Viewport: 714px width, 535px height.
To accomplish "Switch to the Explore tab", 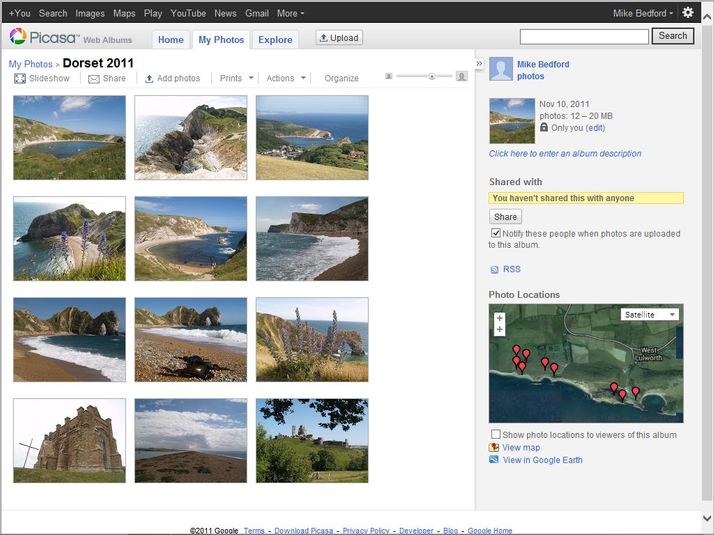I will click(275, 40).
